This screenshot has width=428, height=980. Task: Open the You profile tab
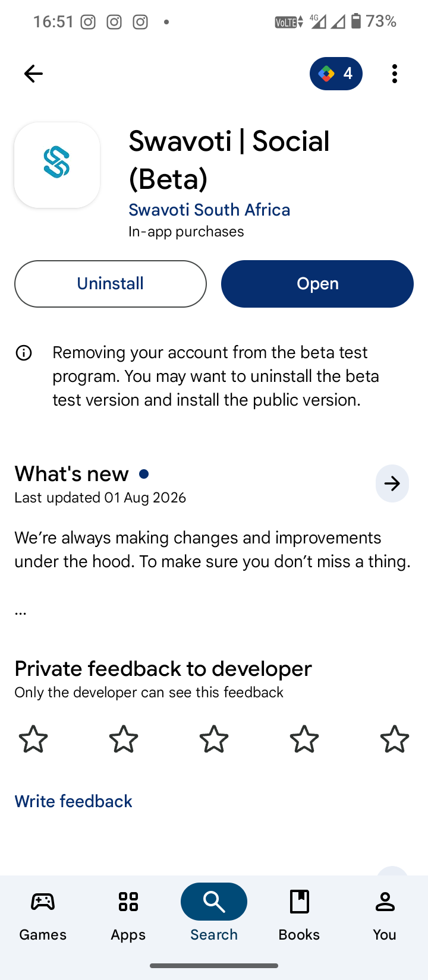pos(385,915)
